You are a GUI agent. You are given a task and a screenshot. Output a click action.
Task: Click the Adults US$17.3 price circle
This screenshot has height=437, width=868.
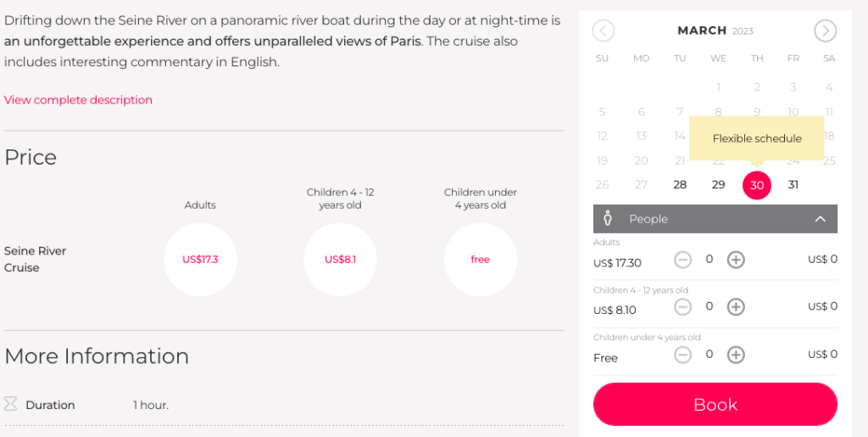pos(200,260)
